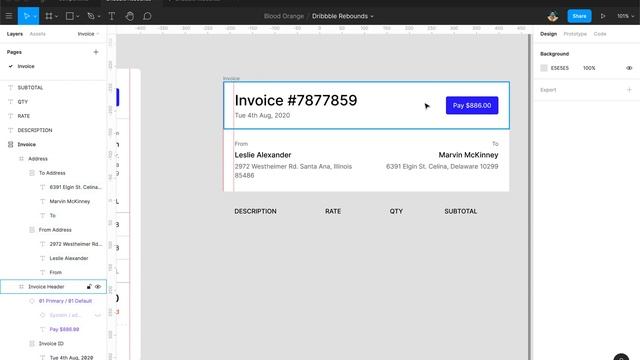Select the Invoice ID layer
Image resolution: width=640 pixels, height=360 pixels.
[x=51, y=344]
